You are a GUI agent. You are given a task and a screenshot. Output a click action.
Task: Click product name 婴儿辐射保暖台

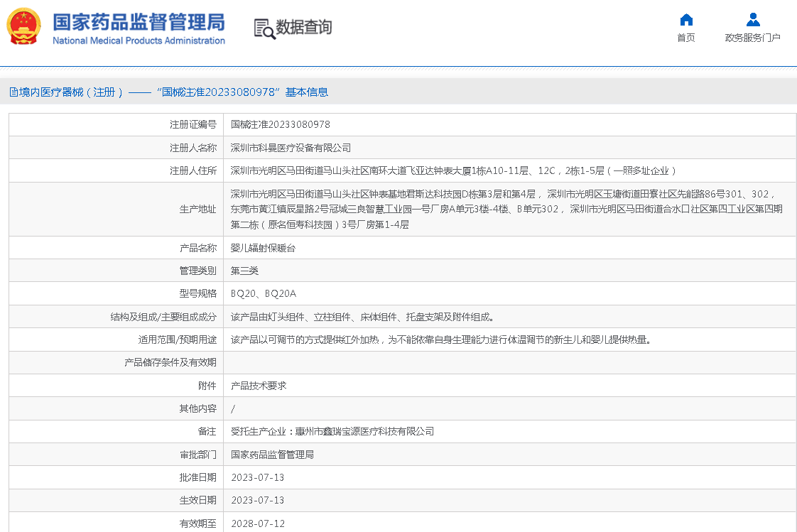click(263, 248)
